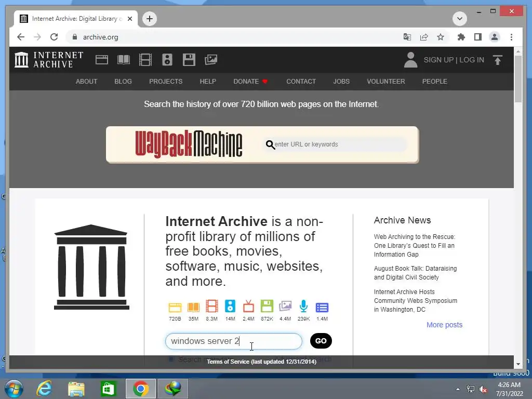Open the Audio speaker icon in navbar
This screenshot has width=532, height=399.
pos(167,60)
